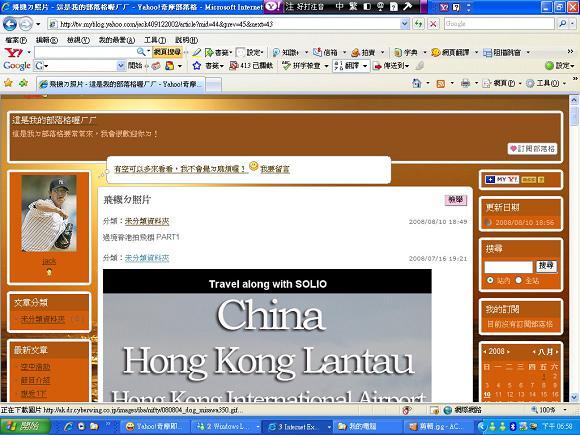The image size is (580, 435).
Task: Open Yahoo 字典 dictionary toolbar button
Action: [x=405, y=53]
